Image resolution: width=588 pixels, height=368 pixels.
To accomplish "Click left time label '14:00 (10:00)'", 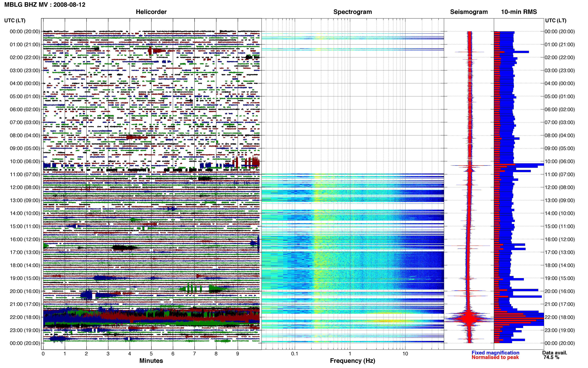I will tap(25, 213).
